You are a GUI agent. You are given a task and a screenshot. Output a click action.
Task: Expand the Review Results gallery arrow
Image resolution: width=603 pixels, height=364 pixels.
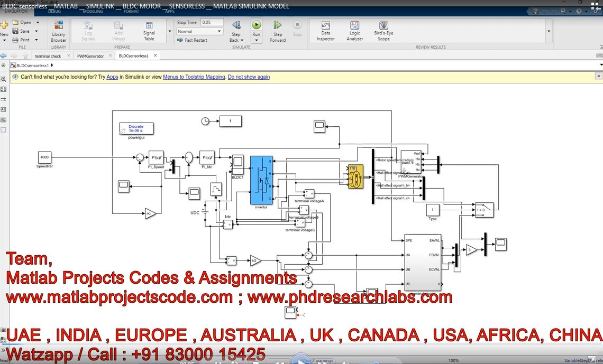549,31
